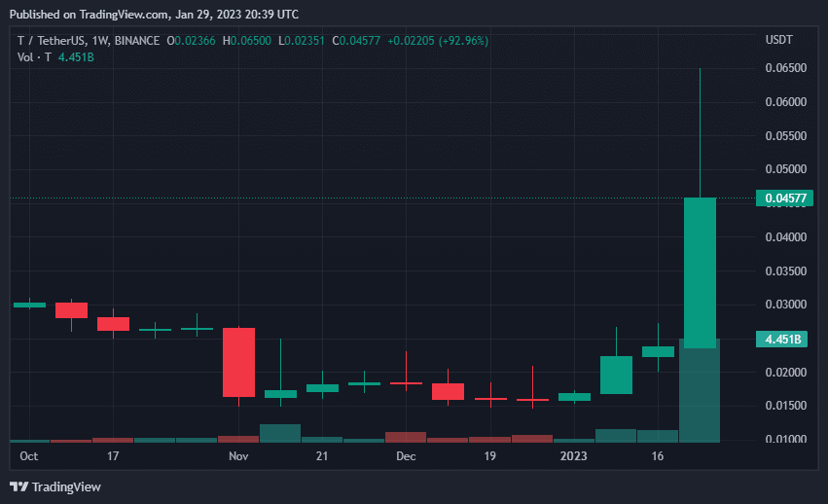Click the price axis label 0.01500

786,406
